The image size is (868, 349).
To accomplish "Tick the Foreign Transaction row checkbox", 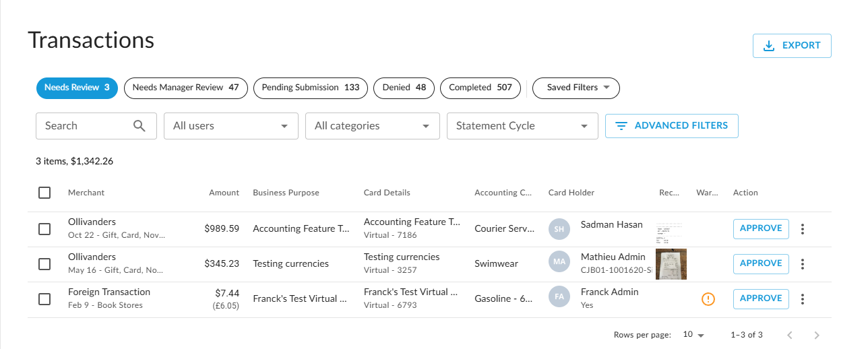I will tap(44, 299).
